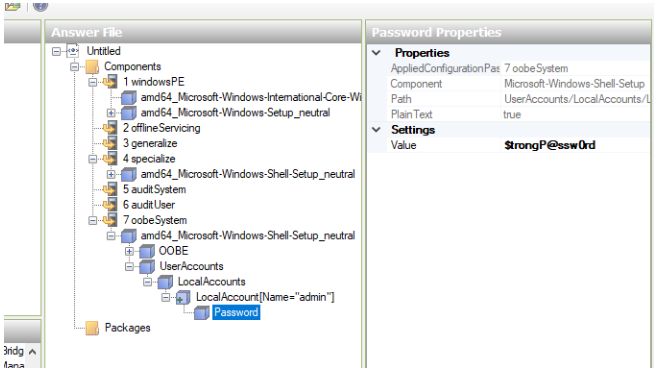Viewport: 657px width, 379px height.
Task: Click the open folder toolbar icon
Action: click(12, 6)
